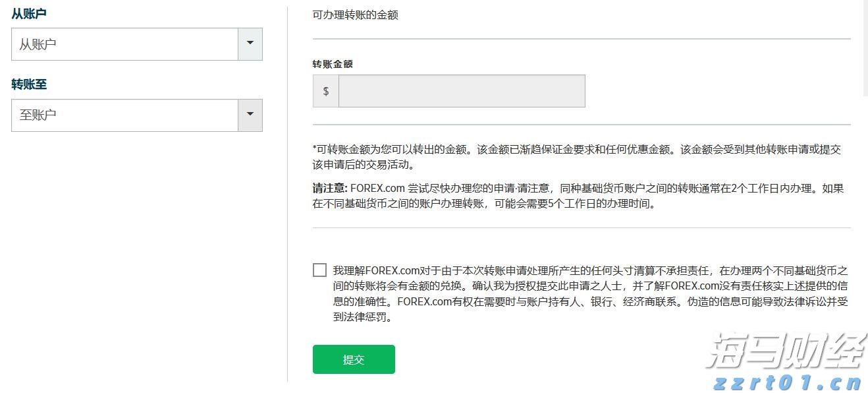Open the 从账户 source account dropdown

(x=125, y=44)
